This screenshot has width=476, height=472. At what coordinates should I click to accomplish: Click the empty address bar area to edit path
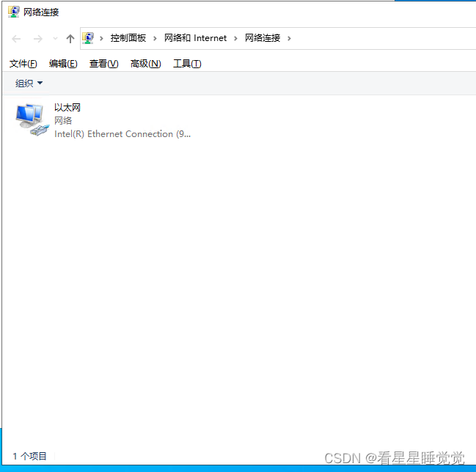[x=383, y=38]
